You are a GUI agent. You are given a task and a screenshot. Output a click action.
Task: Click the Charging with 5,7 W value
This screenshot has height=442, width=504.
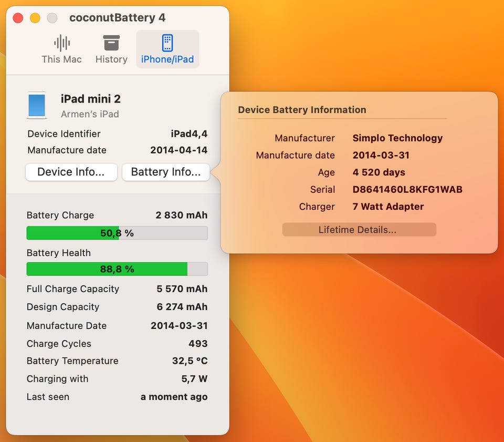194,379
